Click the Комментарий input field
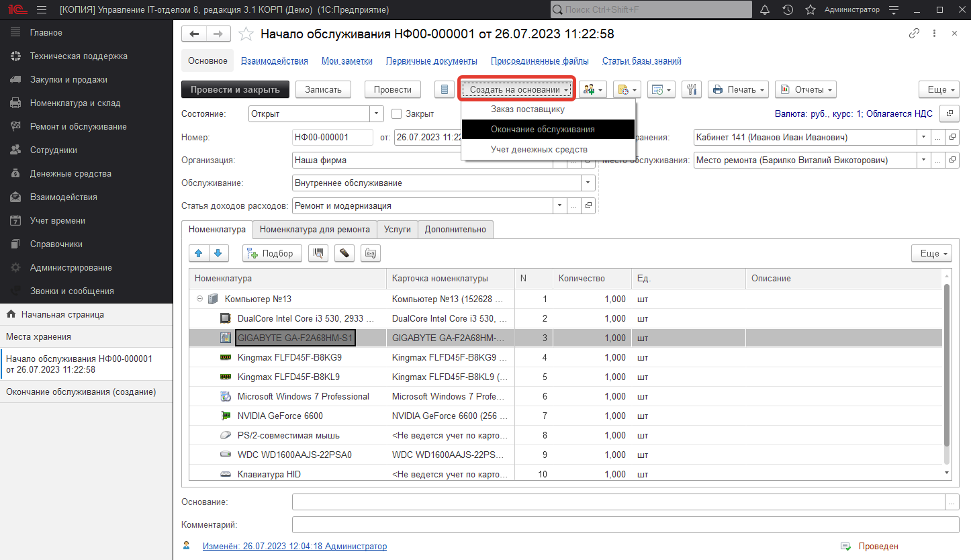 tap(625, 524)
